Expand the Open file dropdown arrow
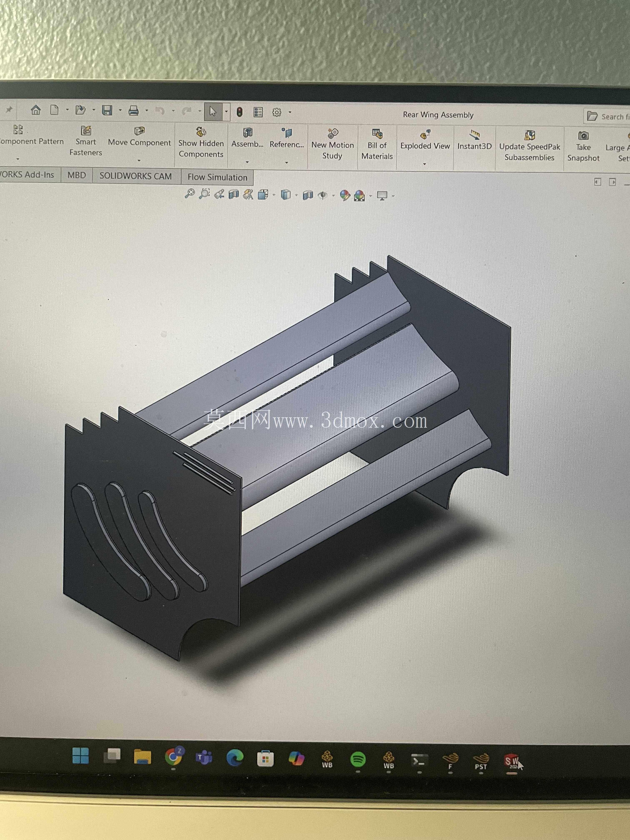The height and width of the screenshot is (840, 630). point(93,110)
